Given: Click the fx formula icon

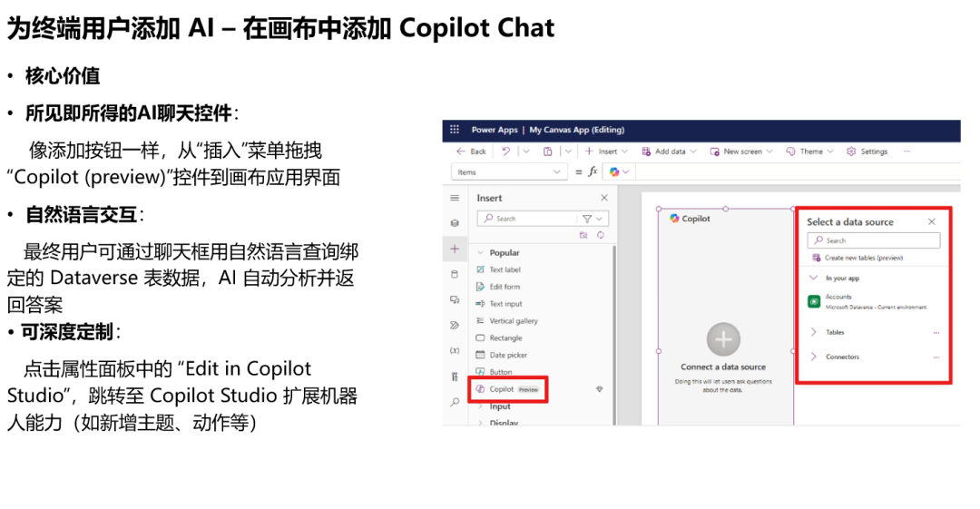Looking at the screenshot, I should click(593, 171).
